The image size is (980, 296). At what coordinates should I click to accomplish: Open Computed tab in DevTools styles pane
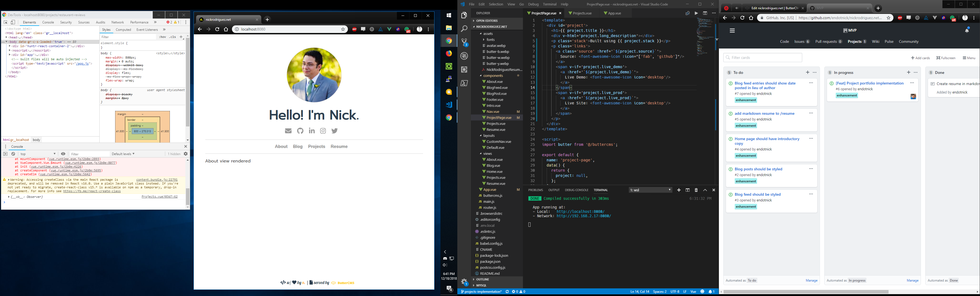(x=123, y=30)
